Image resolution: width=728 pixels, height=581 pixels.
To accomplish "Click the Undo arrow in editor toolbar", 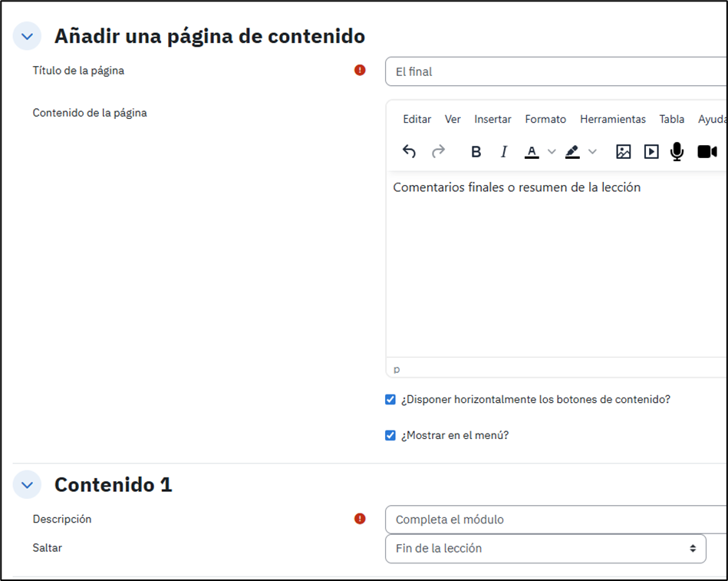I will [409, 152].
